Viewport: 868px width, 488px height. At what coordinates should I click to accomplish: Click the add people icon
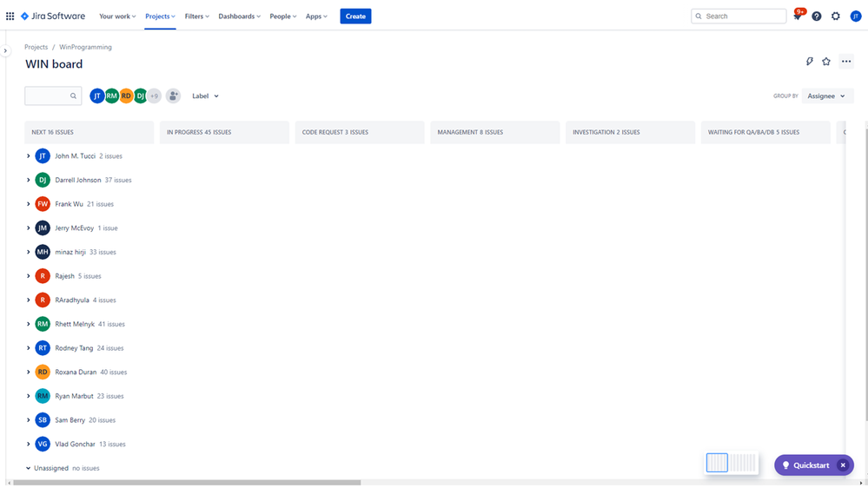pos(173,96)
